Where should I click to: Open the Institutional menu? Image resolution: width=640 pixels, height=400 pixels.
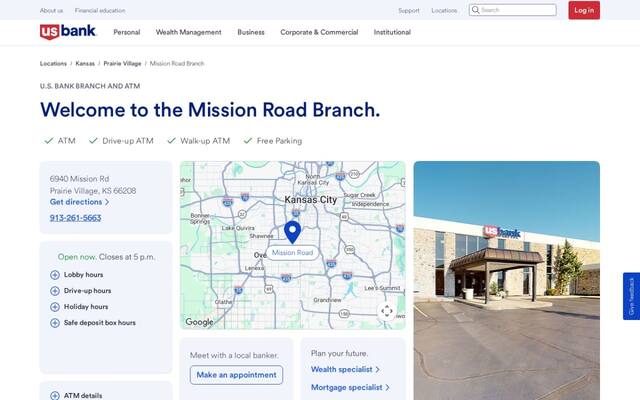[392, 32]
